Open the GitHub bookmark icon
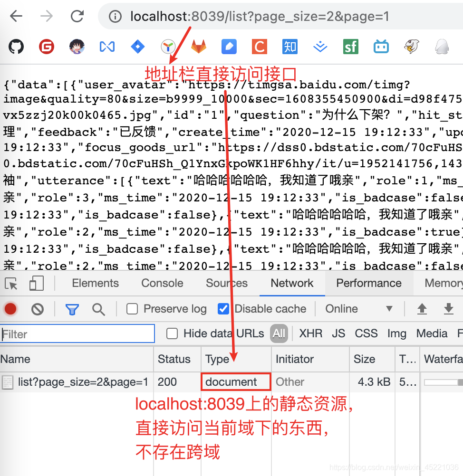The height and width of the screenshot is (476, 463). coord(16,47)
